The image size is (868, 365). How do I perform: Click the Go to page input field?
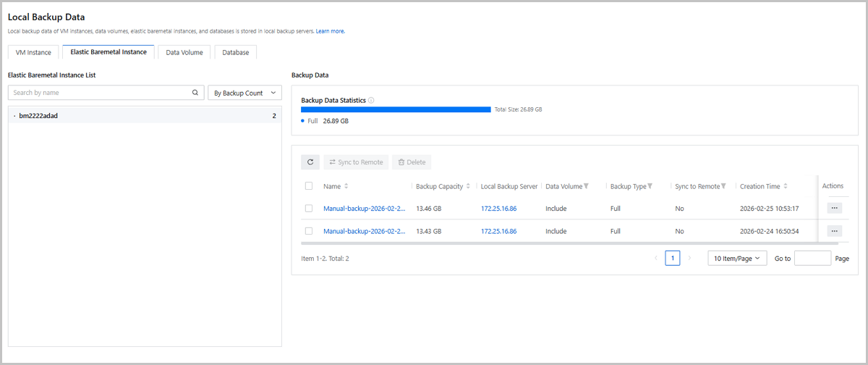tap(812, 259)
